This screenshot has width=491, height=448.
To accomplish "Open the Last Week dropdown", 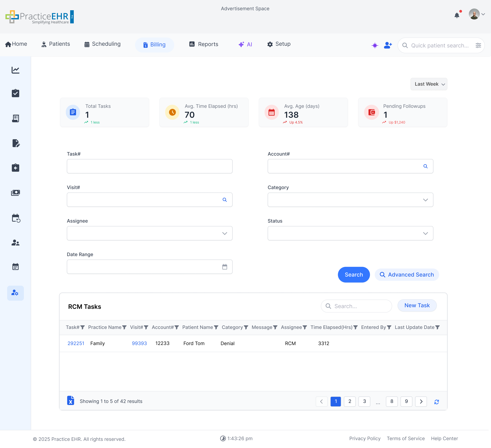I will (429, 84).
